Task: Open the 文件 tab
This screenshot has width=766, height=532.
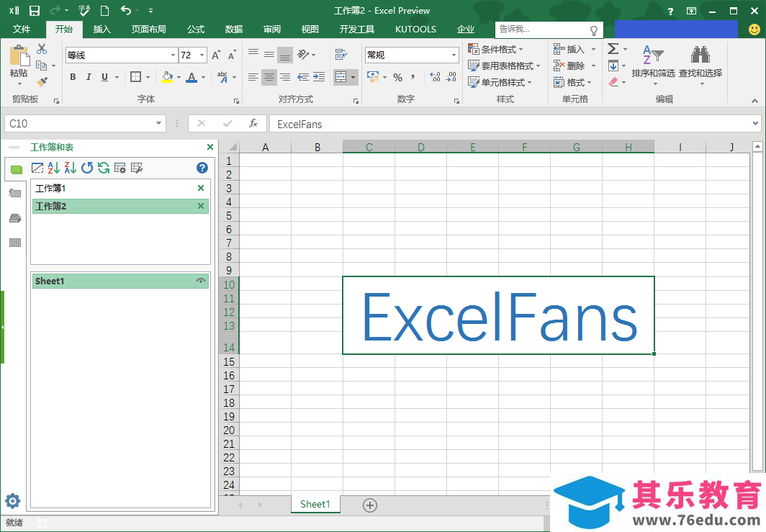Action: click(x=22, y=30)
